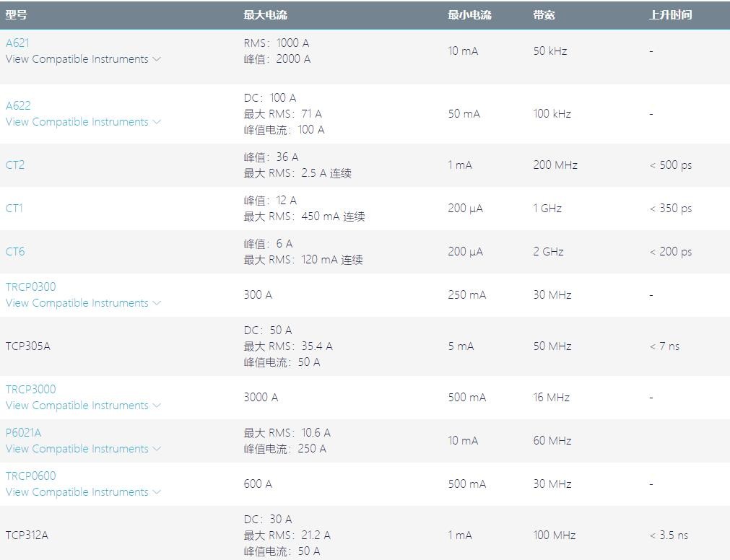Select the TCP312A bandwidth value 100 MHz

pyautogui.click(x=555, y=535)
